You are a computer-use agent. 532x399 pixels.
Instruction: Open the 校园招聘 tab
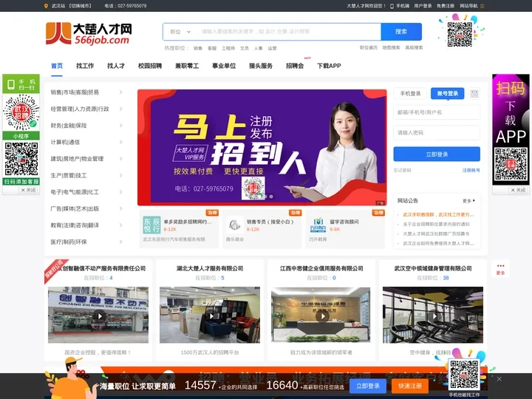tap(150, 66)
